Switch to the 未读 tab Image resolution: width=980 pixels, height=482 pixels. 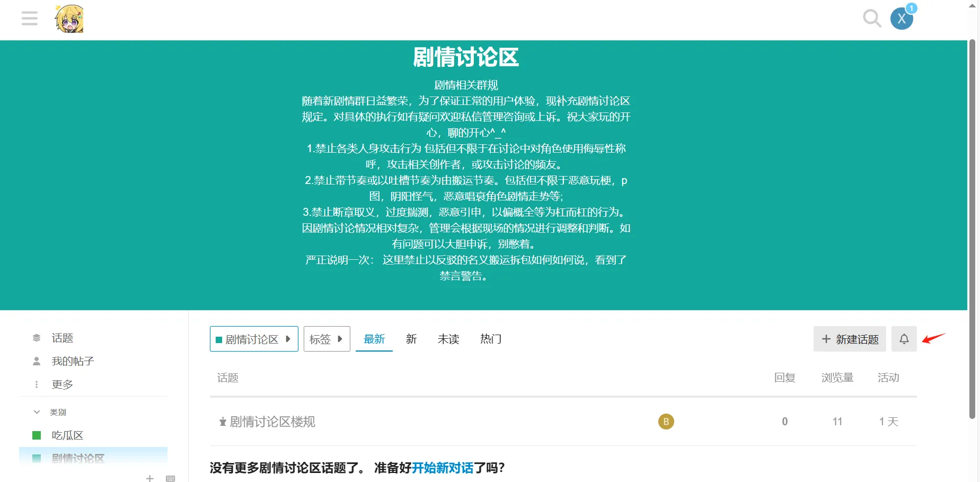pos(448,339)
